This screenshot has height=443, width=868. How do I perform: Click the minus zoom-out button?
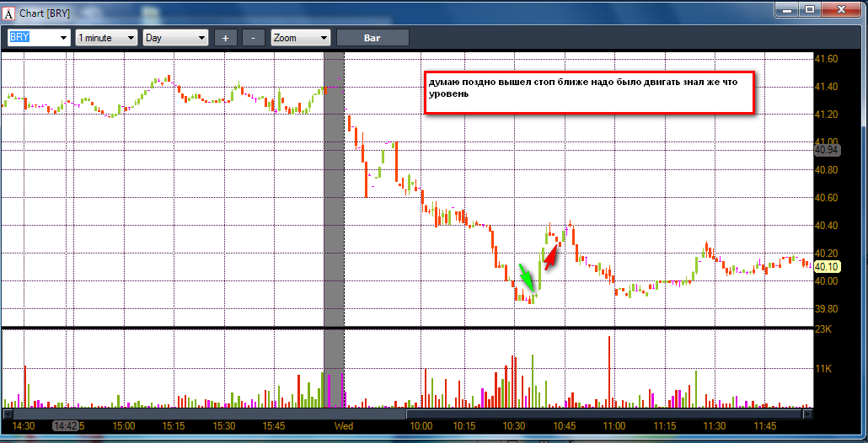tap(254, 38)
